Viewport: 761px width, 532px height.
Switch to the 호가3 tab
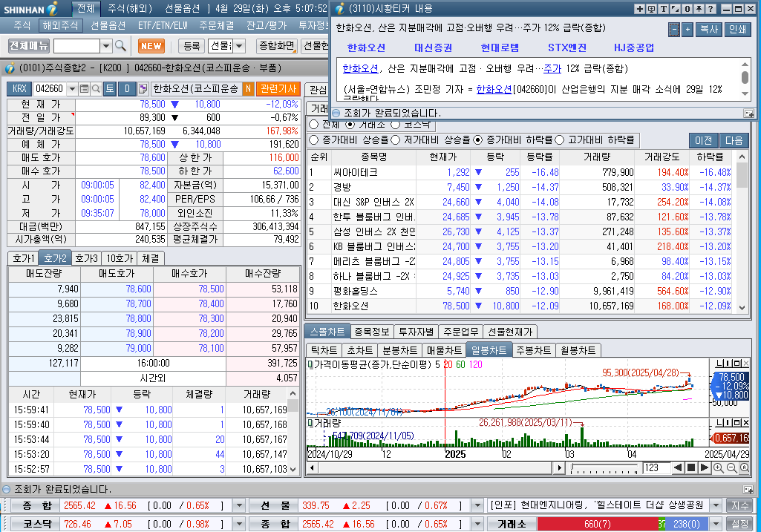click(x=87, y=258)
